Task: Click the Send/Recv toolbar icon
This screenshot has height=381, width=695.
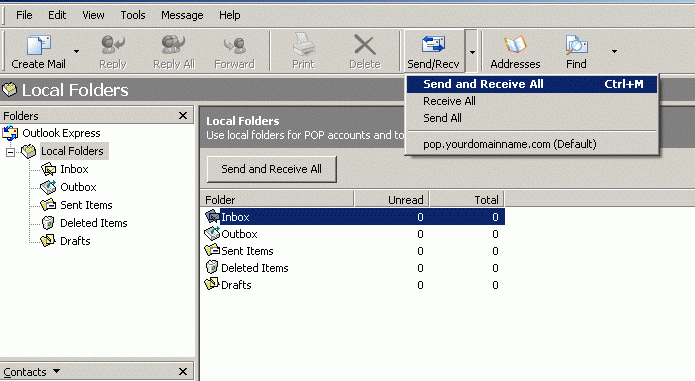Action: [433, 45]
